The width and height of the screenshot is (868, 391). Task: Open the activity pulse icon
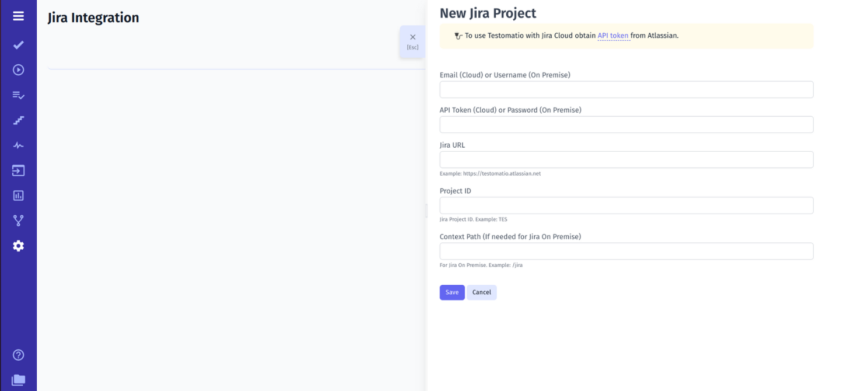pos(17,145)
